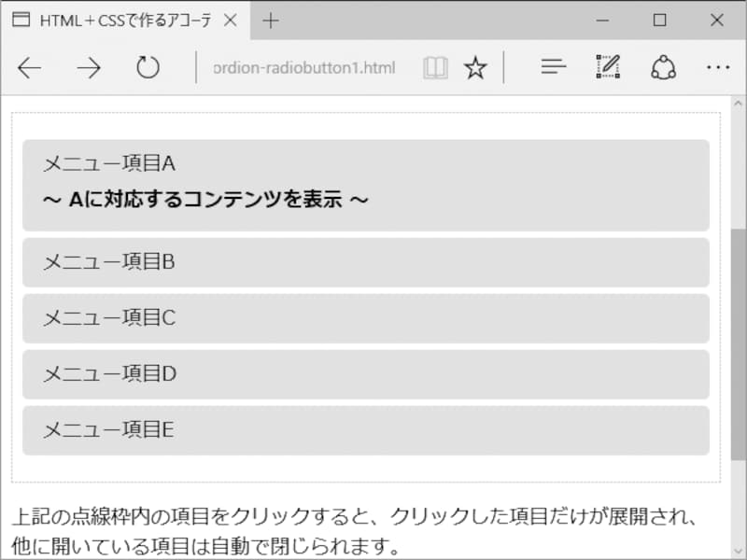This screenshot has height=560, width=747.
Task: Click the page document icon on the tab
Action: (x=21, y=19)
